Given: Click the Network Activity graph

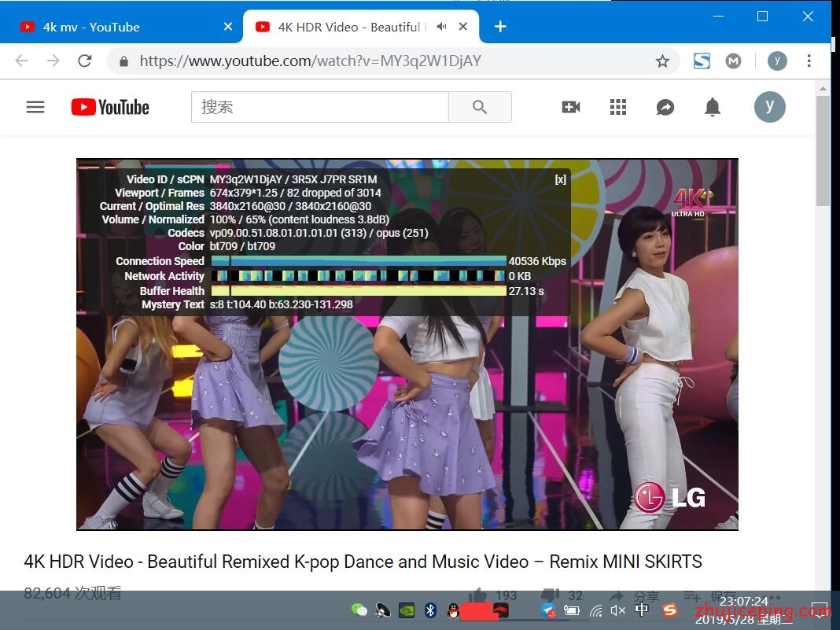Looking at the screenshot, I should point(359,276).
